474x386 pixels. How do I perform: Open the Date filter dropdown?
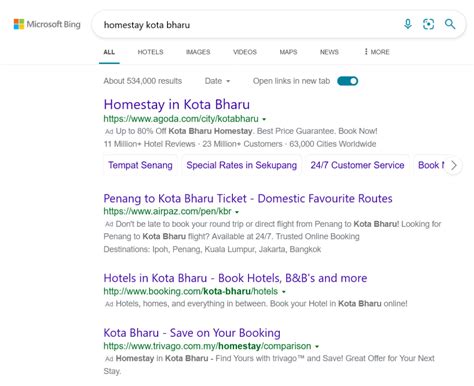[x=217, y=81]
